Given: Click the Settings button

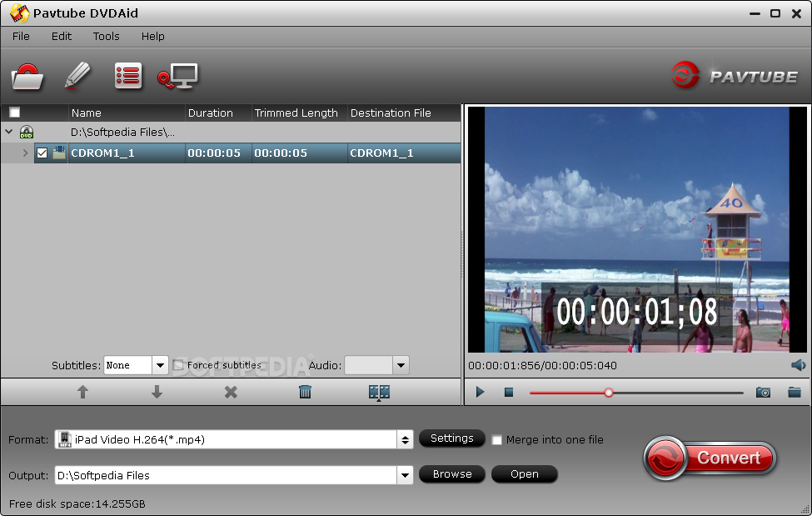Looking at the screenshot, I should coord(451,438).
